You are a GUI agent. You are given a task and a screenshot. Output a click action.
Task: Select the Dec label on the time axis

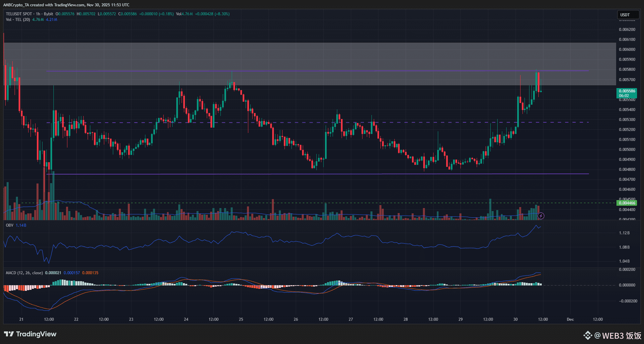tap(570, 319)
